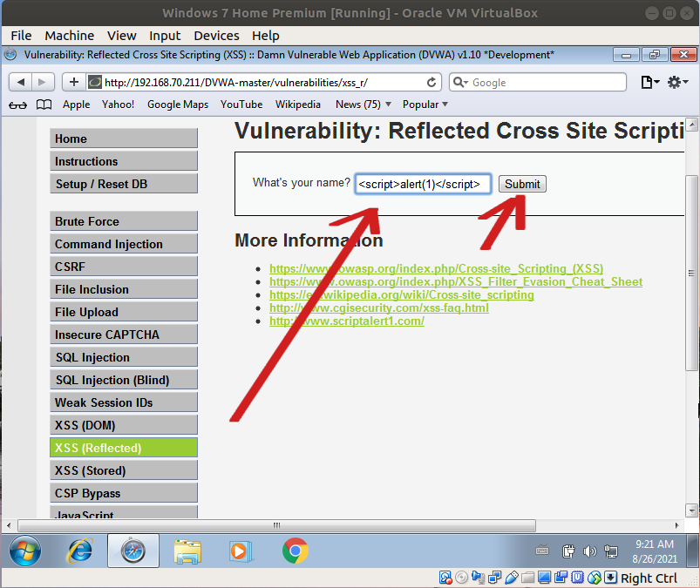The height and width of the screenshot is (588, 700).
Task: Reload the page with the refresh icon
Action: coord(432,83)
